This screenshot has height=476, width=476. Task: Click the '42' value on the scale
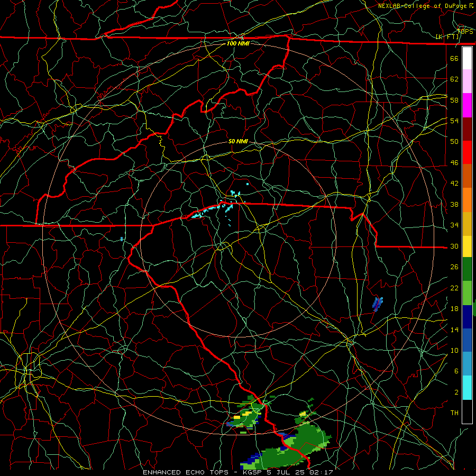tap(454, 184)
